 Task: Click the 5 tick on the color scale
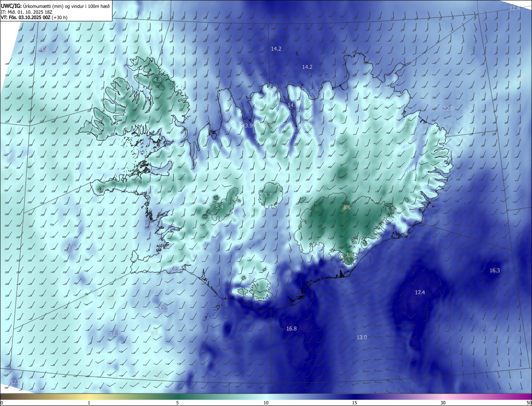(x=177, y=403)
